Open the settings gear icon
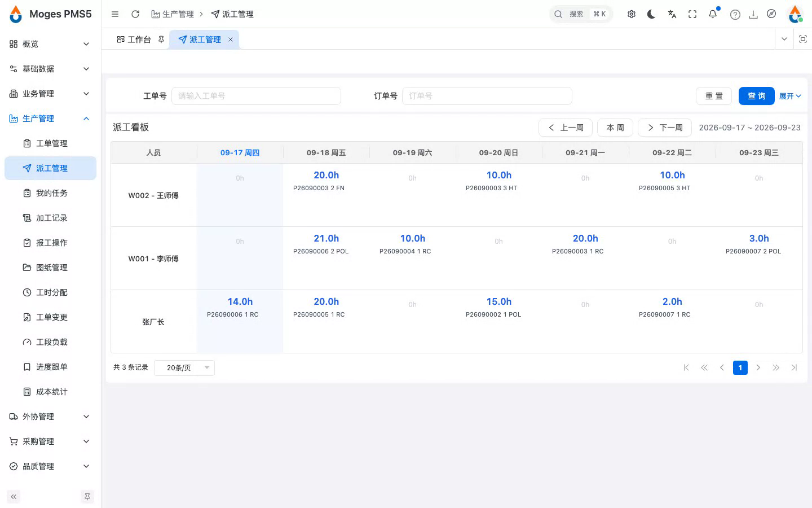Image resolution: width=812 pixels, height=508 pixels. tap(632, 14)
